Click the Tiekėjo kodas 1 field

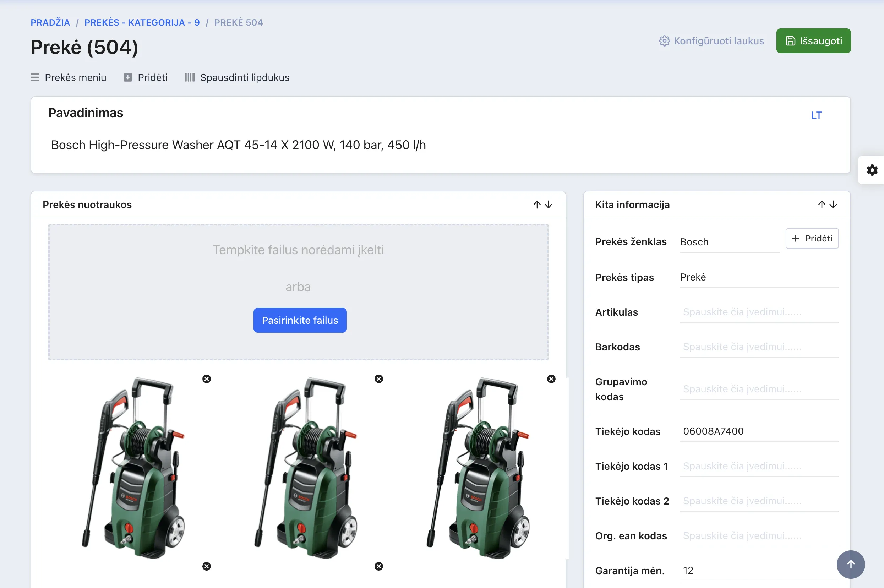tap(759, 467)
